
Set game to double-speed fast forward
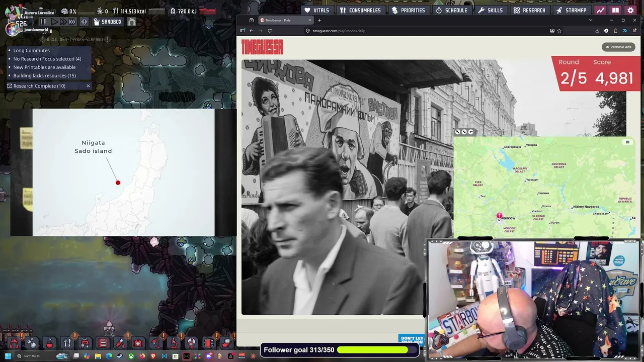(x=63, y=22)
